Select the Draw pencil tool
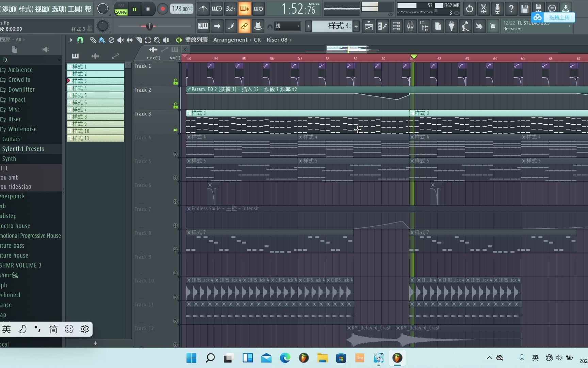The image size is (588, 368). pyautogui.click(x=93, y=40)
